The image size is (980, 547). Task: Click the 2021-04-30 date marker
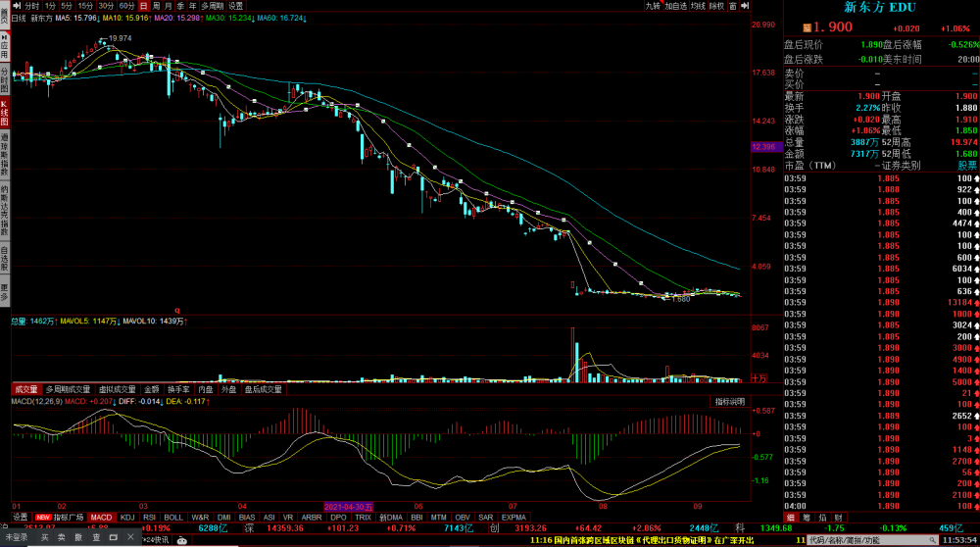coord(348,507)
